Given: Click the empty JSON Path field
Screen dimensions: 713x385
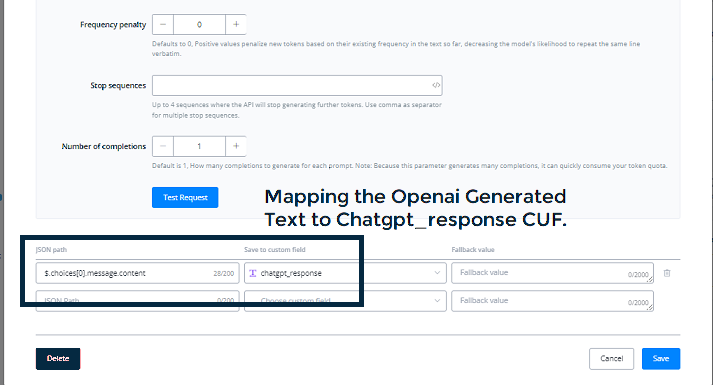Looking at the screenshot, I should [137, 301].
